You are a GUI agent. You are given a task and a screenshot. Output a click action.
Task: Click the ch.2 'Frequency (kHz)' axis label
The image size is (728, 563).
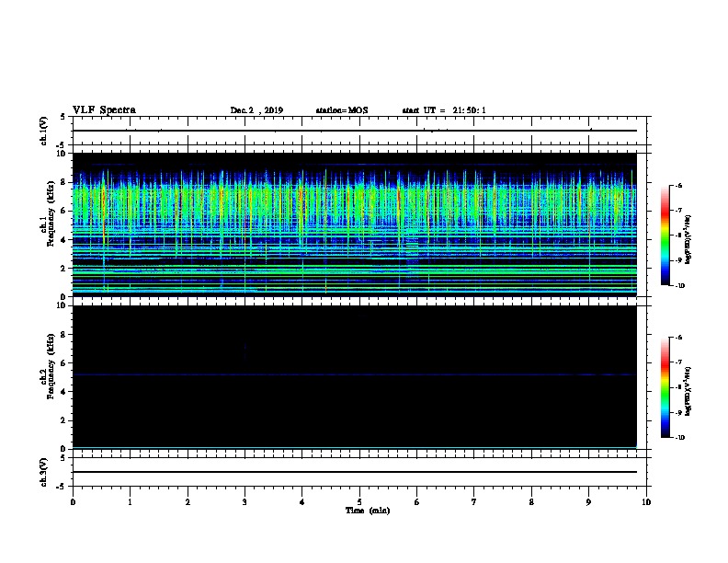coord(51,366)
